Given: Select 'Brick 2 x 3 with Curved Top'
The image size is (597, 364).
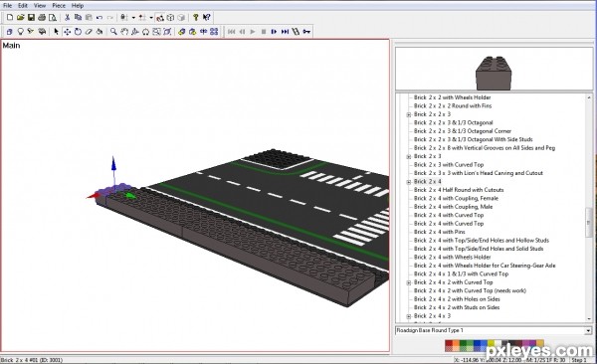Looking at the screenshot, I should click(449, 165).
